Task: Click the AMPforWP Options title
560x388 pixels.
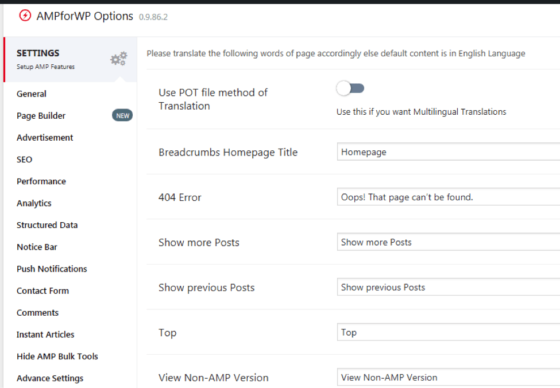Action: (85, 16)
